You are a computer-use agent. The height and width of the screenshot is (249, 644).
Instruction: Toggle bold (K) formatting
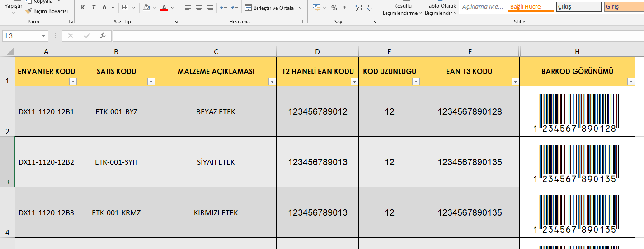click(83, 8)
